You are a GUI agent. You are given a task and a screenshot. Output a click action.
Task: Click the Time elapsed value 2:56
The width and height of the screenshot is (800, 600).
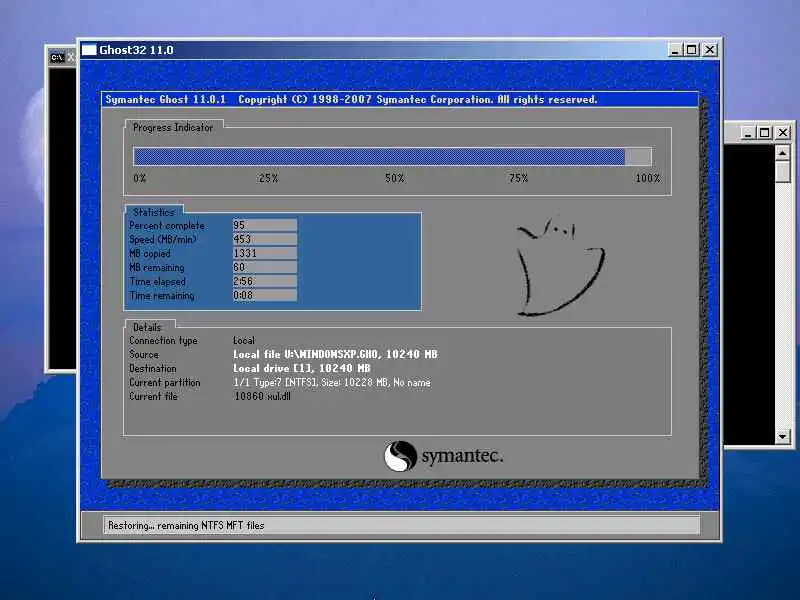pos(265,281)
